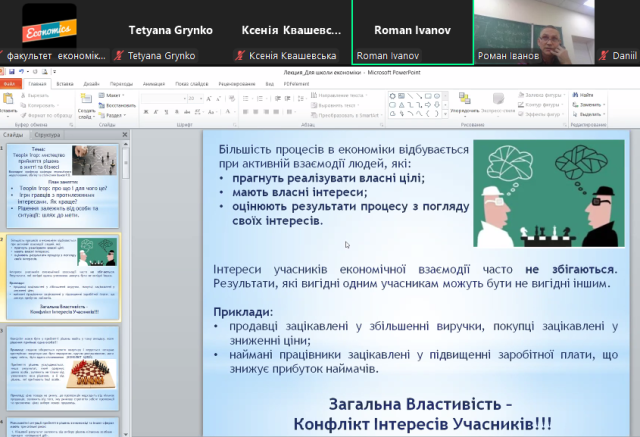Redo via the quick access toolbar arrow
The image size is (640, 437).
click(x=35, y=72)
